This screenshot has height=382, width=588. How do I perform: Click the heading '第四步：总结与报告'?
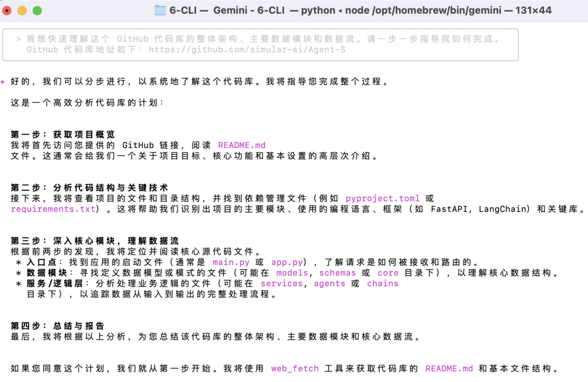click(57, 326)
